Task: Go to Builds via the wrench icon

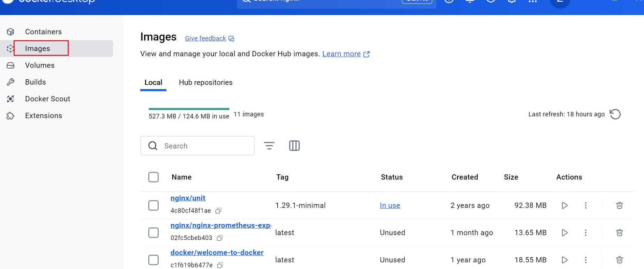Action: tap(11, 82)
